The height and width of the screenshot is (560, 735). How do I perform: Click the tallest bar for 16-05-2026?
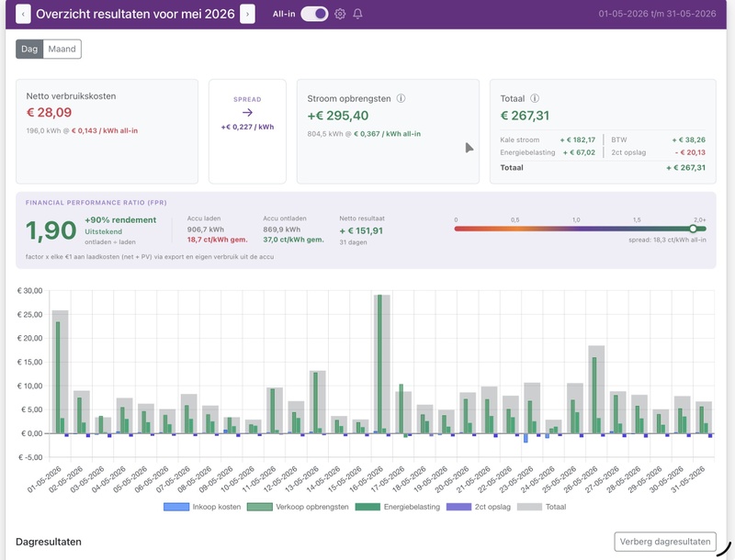point(382,364)
